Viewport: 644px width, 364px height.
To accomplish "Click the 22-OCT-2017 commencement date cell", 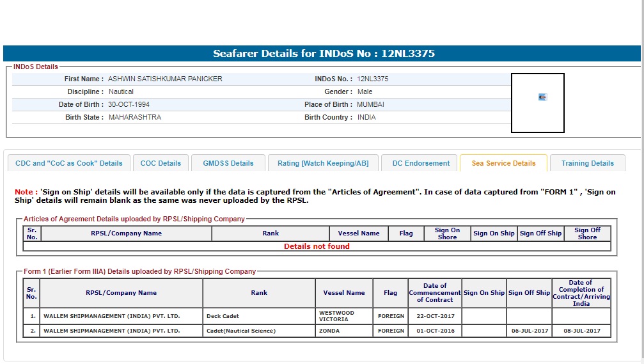I will point(435,316).
